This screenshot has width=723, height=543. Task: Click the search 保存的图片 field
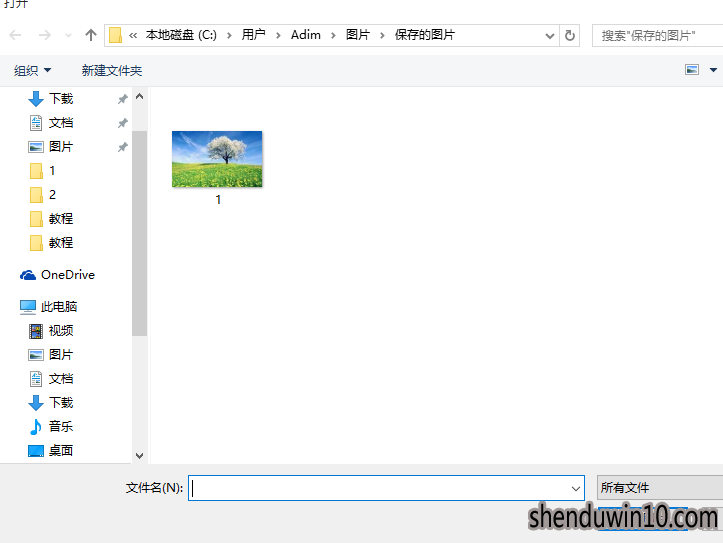click(659, 35)
